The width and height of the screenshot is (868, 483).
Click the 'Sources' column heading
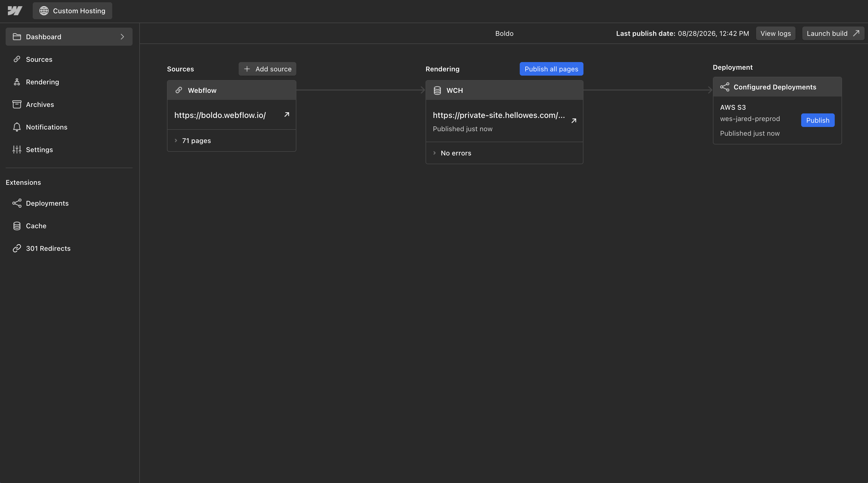(x=180, y=69)
